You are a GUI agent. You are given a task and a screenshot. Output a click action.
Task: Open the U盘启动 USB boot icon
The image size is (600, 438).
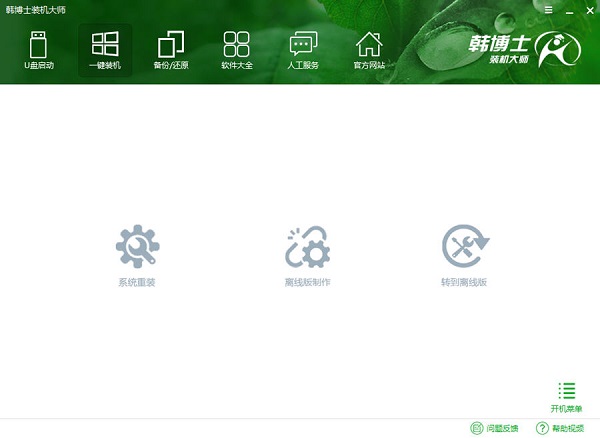(x=38, y=45)
